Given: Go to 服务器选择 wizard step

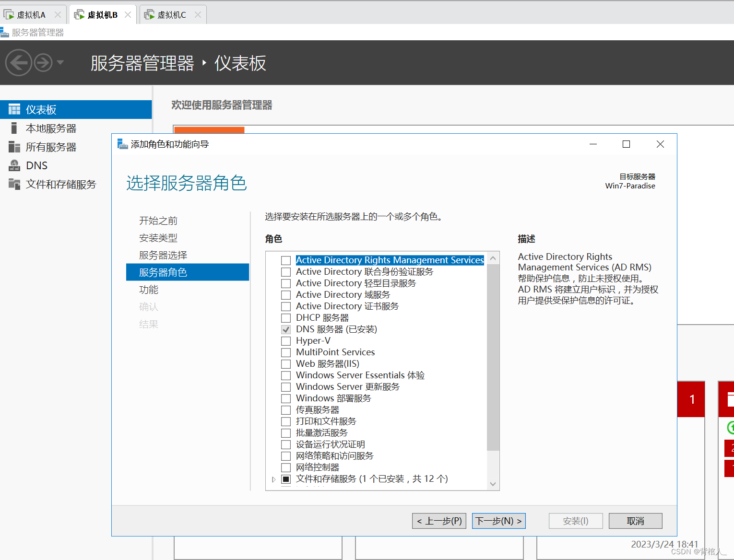Looking at the screenshot, I should coord(163,255).
